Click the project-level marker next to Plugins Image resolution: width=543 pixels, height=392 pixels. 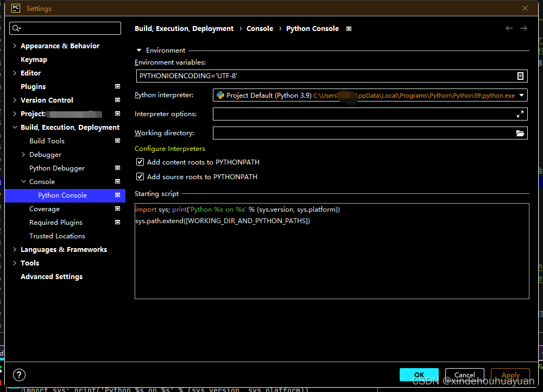tap(117, 86)
